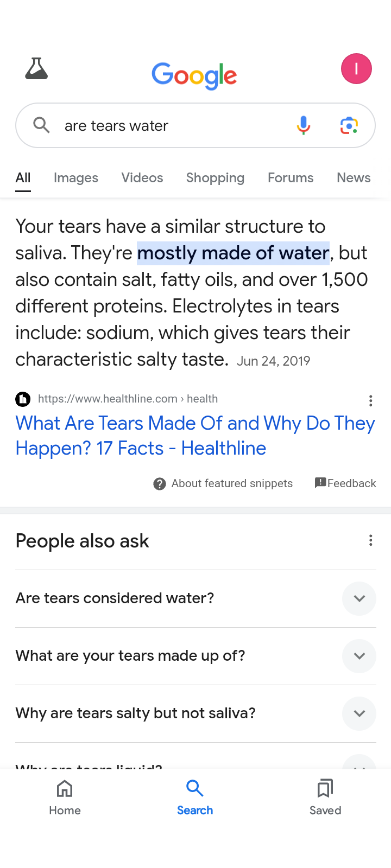391x868 pixels.
Task: Open the Shopping results tab
Action: point(215,178)
